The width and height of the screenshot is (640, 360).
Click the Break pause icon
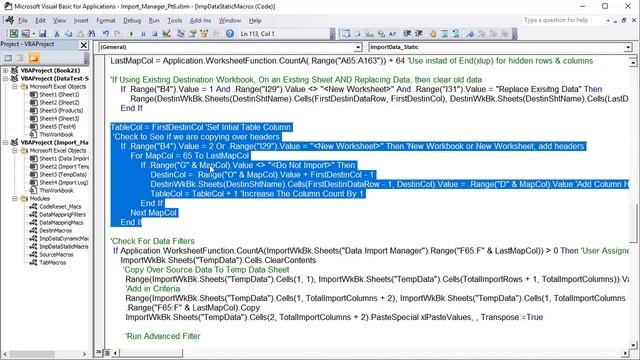click(143, 34)
